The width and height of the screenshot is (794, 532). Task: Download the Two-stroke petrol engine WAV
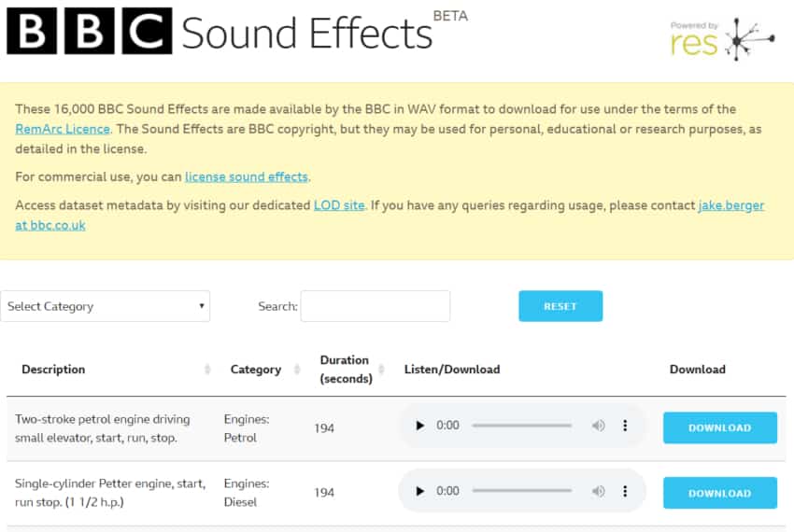(x=719, y=427)
